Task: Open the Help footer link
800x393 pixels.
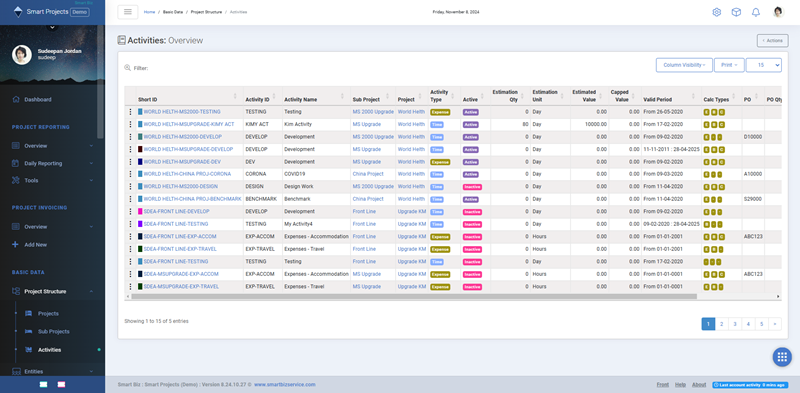Action: click(x=681, y=384)
